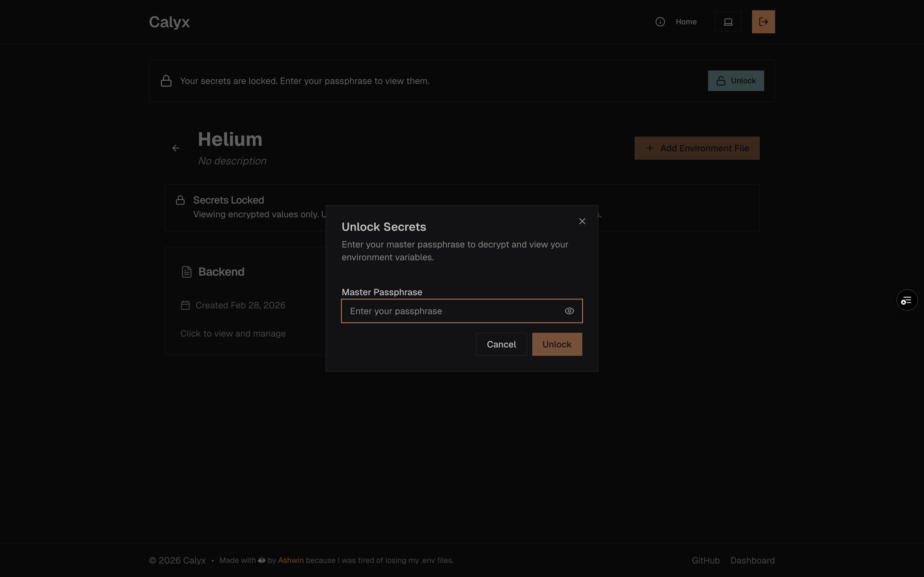Close the Unlock Secrets dialog

click(582, 221)
